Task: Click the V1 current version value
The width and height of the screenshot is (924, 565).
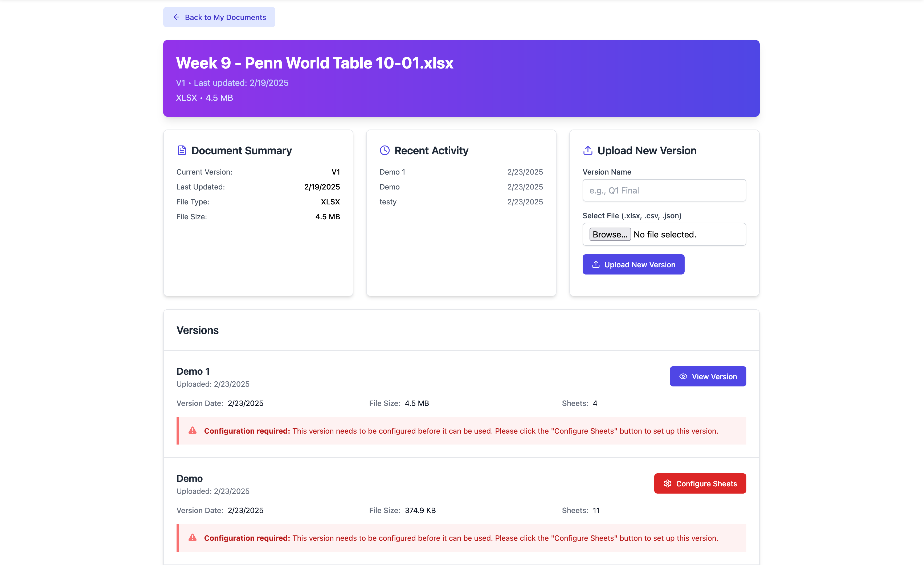Action: [x=336, y=172]
